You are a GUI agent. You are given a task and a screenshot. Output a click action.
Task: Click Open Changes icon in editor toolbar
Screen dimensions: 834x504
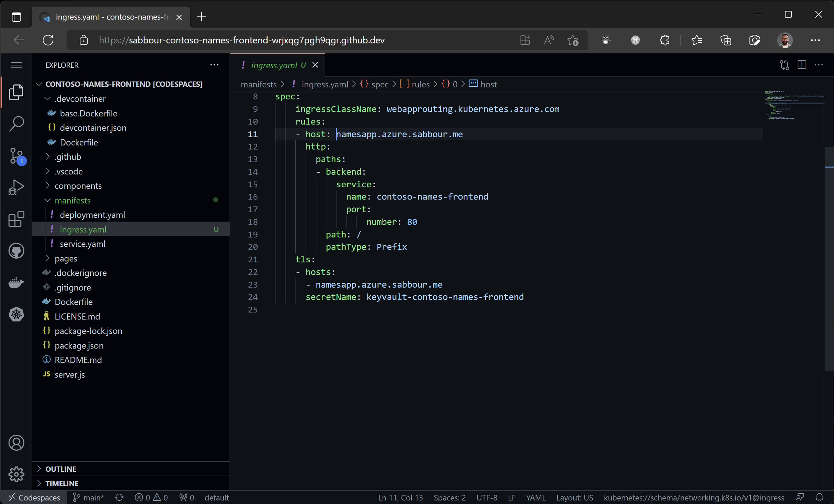[784, 65]
